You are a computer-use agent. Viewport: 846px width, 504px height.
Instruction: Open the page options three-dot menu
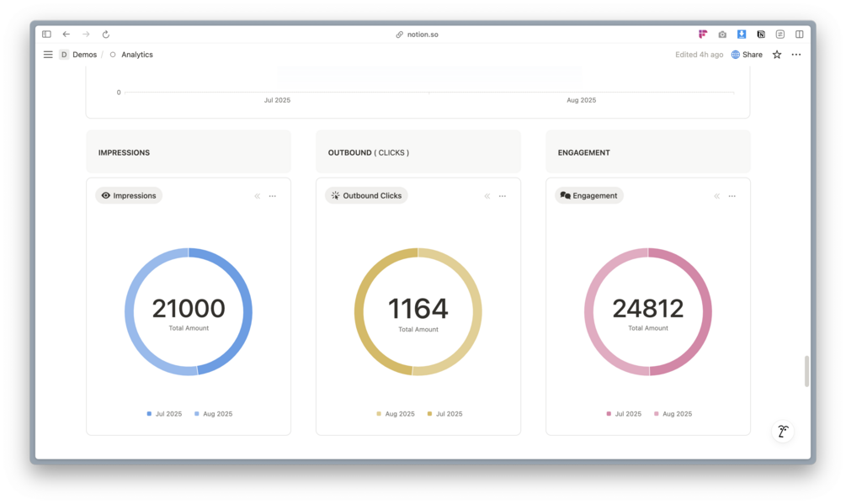[x=796, y=55]
